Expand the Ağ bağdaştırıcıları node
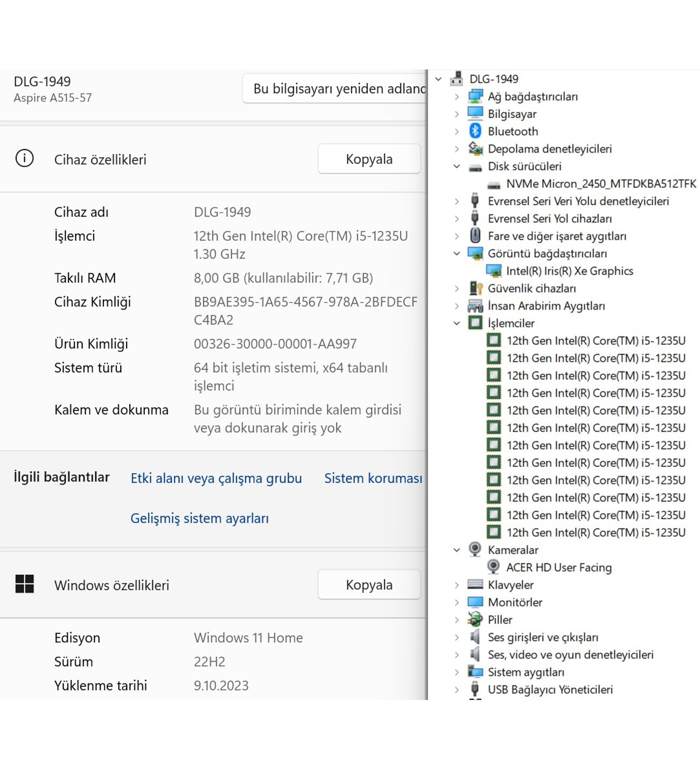700x770 pixels. [457, 97]
